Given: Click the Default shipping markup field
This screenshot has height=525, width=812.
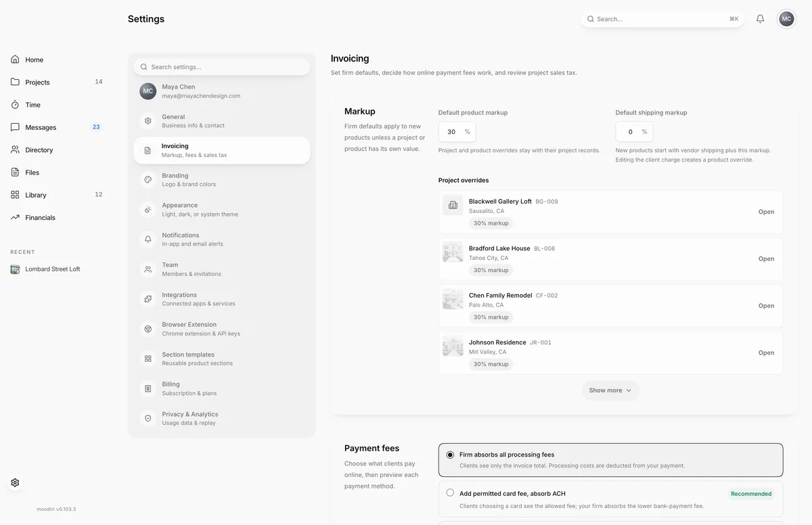Looking at the screenshot, I should coord(634,132).
